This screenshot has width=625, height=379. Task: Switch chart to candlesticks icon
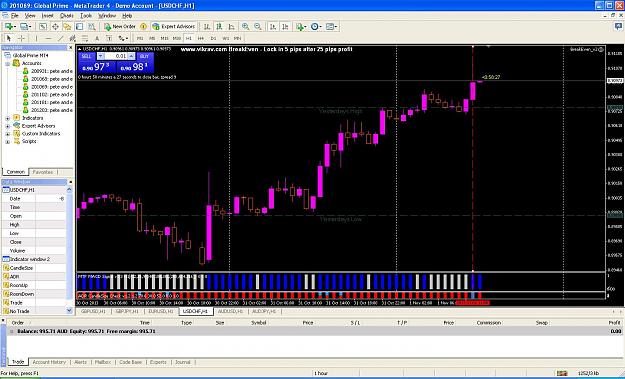pos(219,26)
